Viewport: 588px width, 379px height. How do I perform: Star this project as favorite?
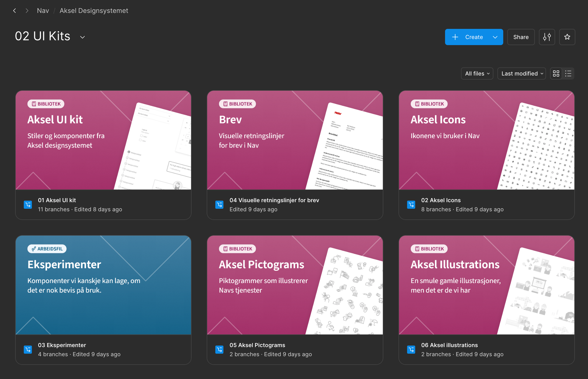[x=567, y=37]
